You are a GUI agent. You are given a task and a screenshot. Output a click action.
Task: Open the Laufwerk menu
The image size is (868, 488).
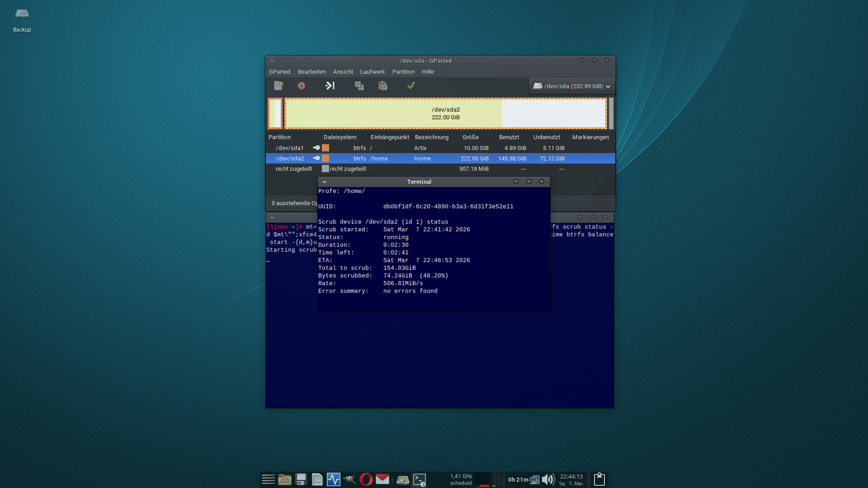(x=373, y=71)
